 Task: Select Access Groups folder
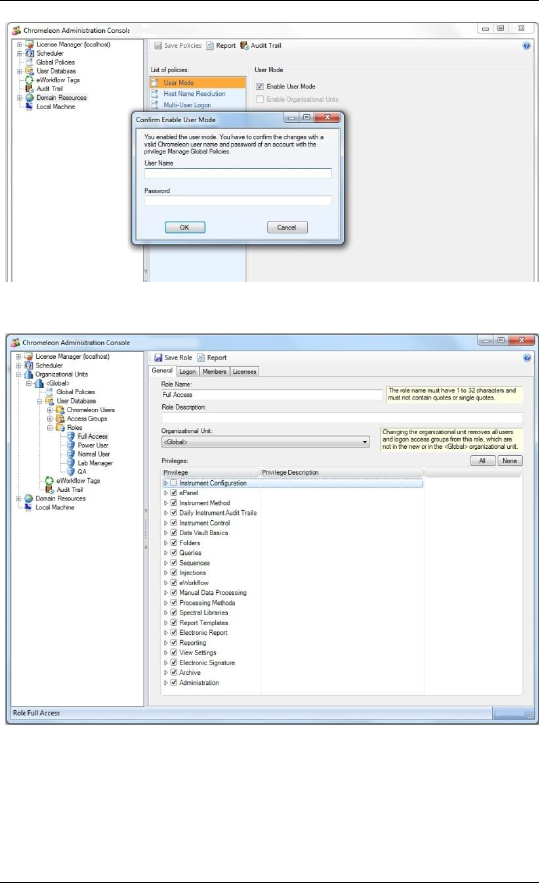pos(87,419)
